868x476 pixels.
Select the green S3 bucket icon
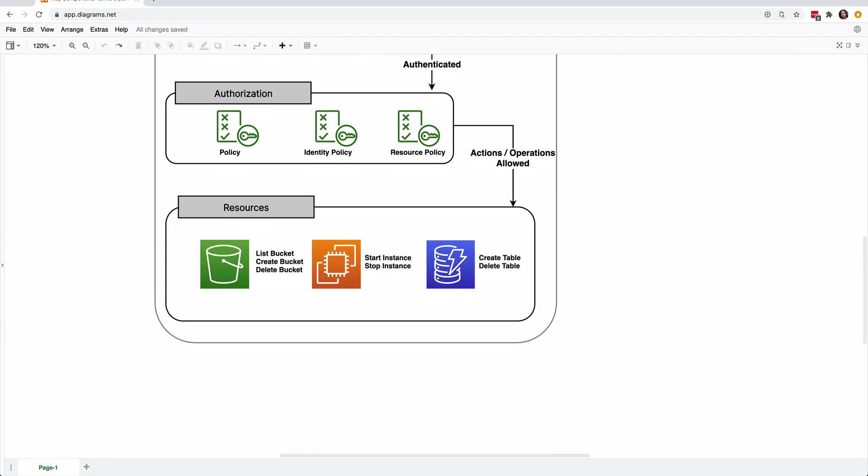point(225,264)
